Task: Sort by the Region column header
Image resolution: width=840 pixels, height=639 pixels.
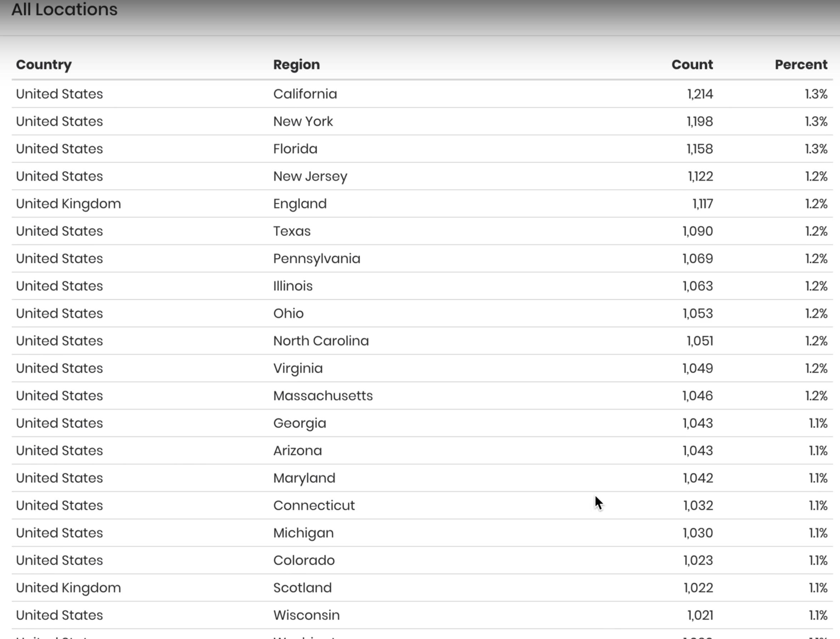Action: [x=296, y=65]
